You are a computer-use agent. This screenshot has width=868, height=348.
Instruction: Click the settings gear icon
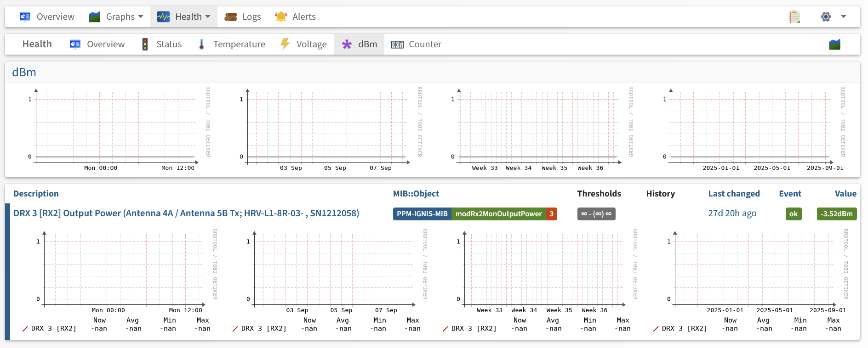point(826,17)
